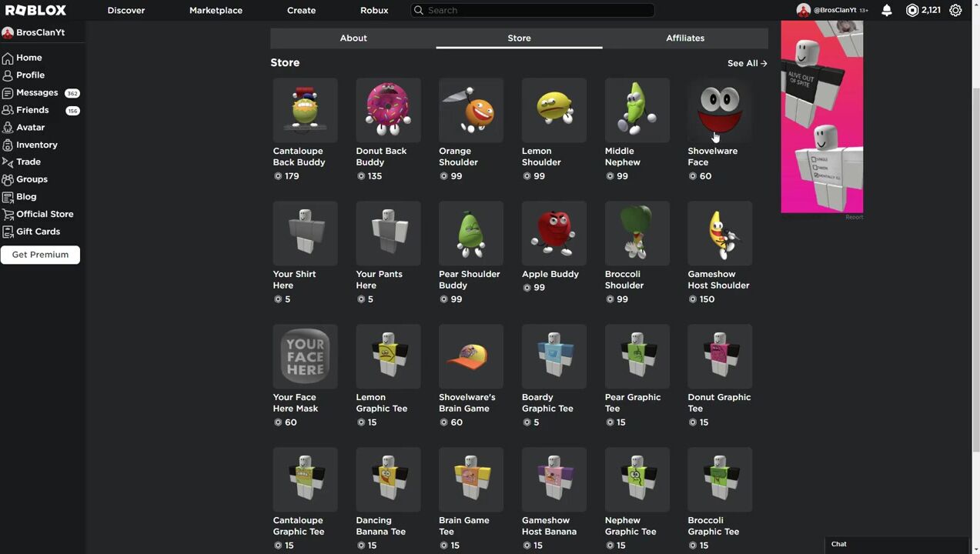The height and width of the screenshot is (554, 980).
Task: Open the settings gear icon
Action: pyautogui.click(x=955, y=11)
